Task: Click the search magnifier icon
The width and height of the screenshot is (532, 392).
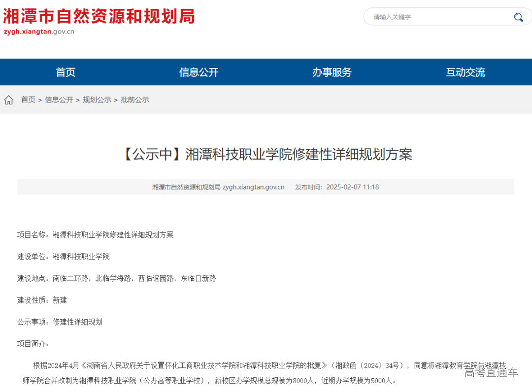Action: [518, 16]
